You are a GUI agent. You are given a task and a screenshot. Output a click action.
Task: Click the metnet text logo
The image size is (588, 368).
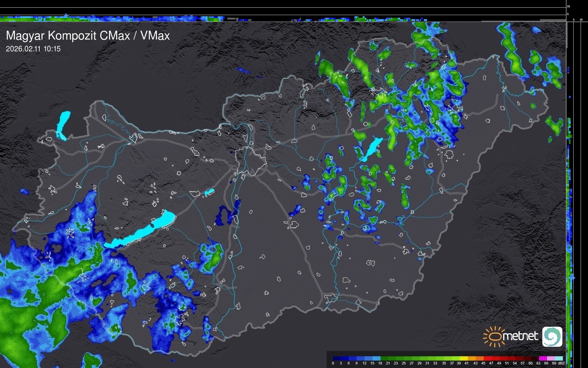pyautogui.click(x=520, y=336)
